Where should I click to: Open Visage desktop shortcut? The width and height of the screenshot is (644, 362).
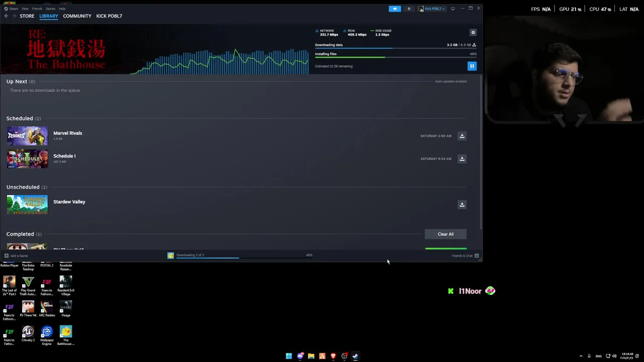tap(66, 308)
